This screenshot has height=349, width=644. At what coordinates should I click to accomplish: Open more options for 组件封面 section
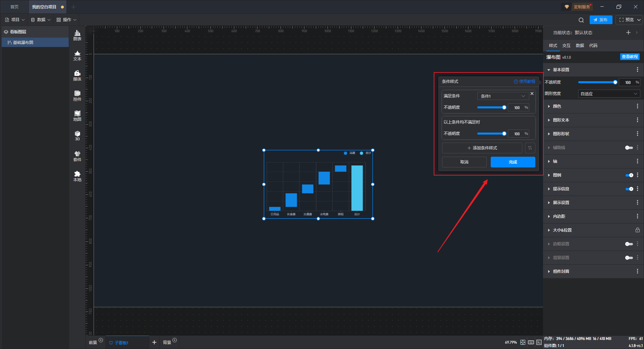(637, 271)
